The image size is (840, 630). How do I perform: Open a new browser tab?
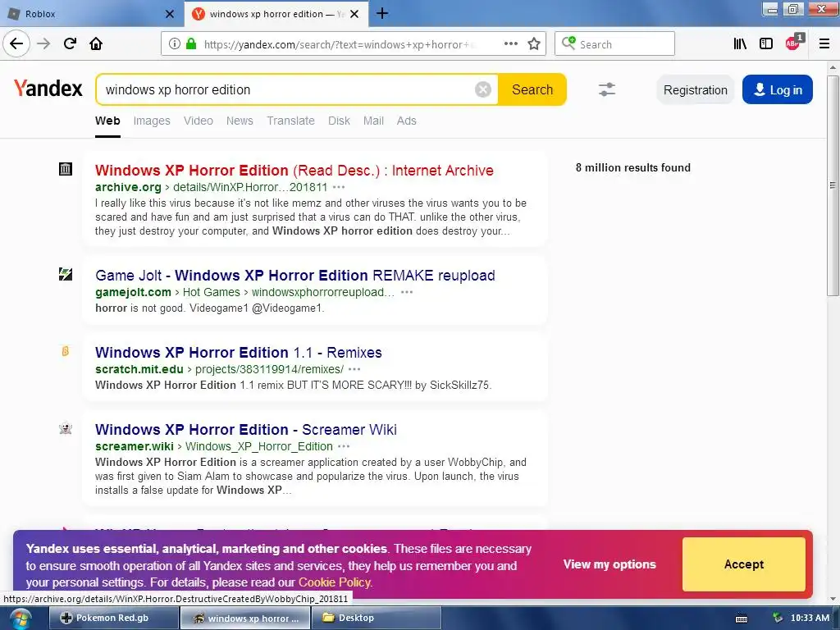click(382, 13)
